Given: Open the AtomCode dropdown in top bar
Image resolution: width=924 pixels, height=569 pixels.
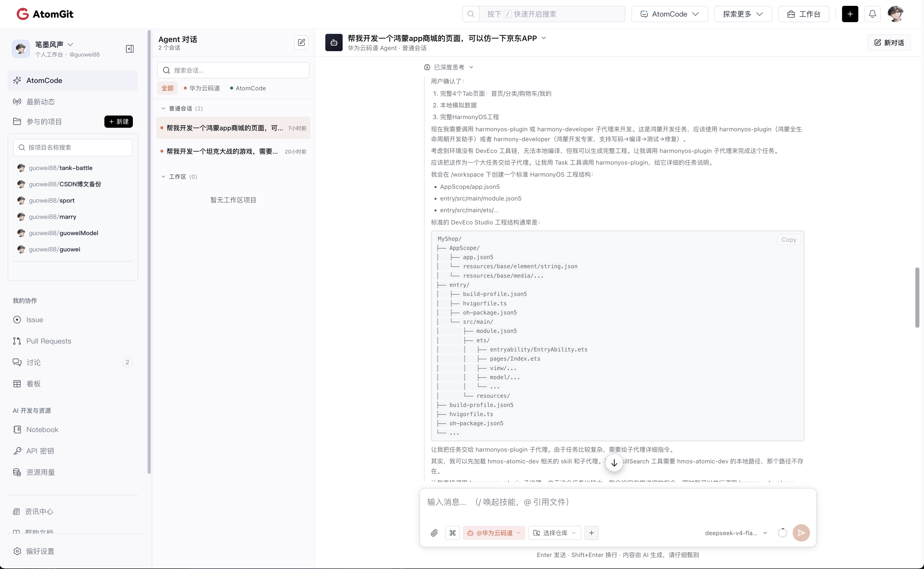Looking at the screenshot, I should point(669,14).
